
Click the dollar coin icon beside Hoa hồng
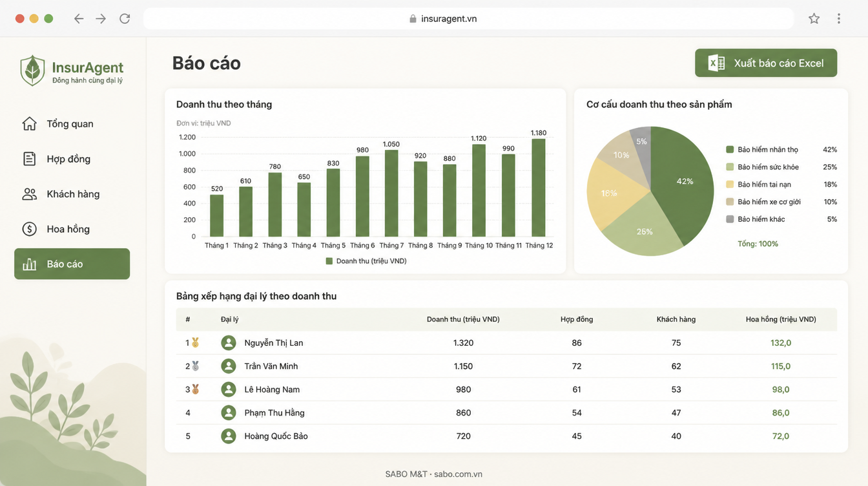(x=30, y=229)
